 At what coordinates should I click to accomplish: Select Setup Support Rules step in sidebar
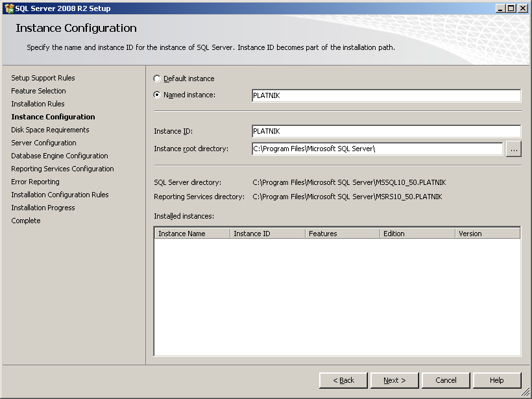click(x=43, y=78)
